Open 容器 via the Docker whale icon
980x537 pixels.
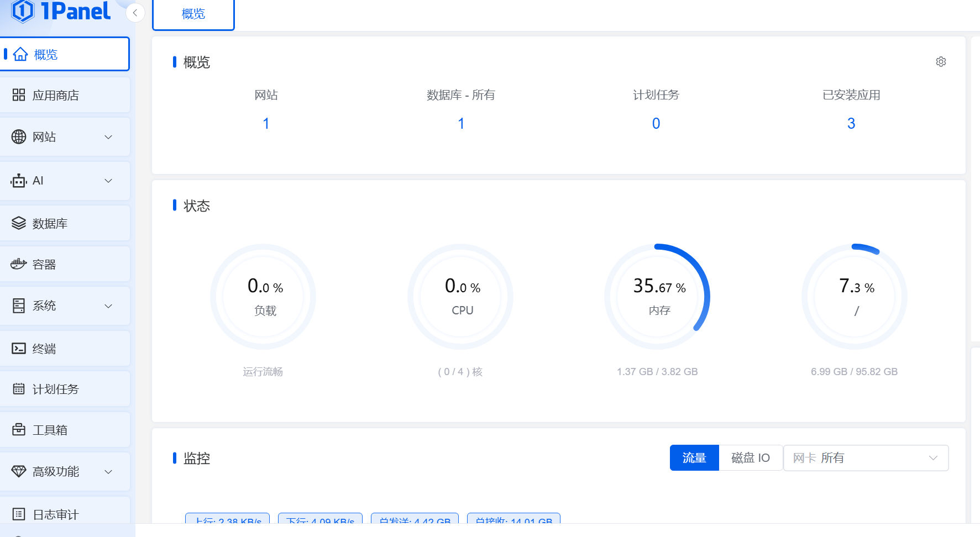(19, 264)
